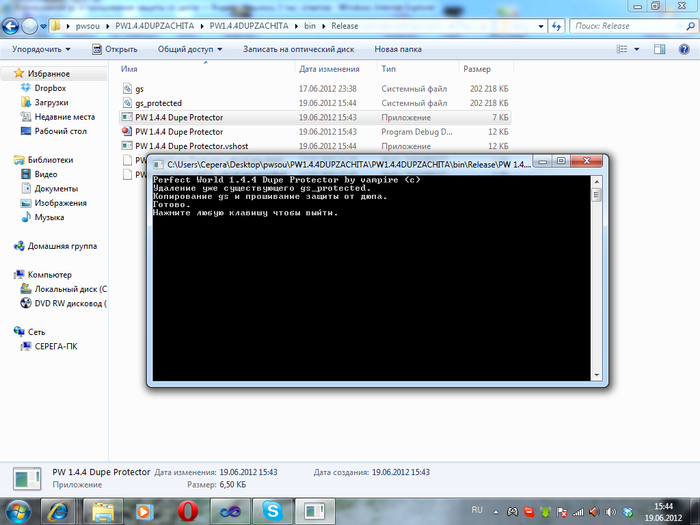Click the gs_protected file icon
Viewport: 700px width, 525px height.
pyautogui.click(x=126, y=103)
